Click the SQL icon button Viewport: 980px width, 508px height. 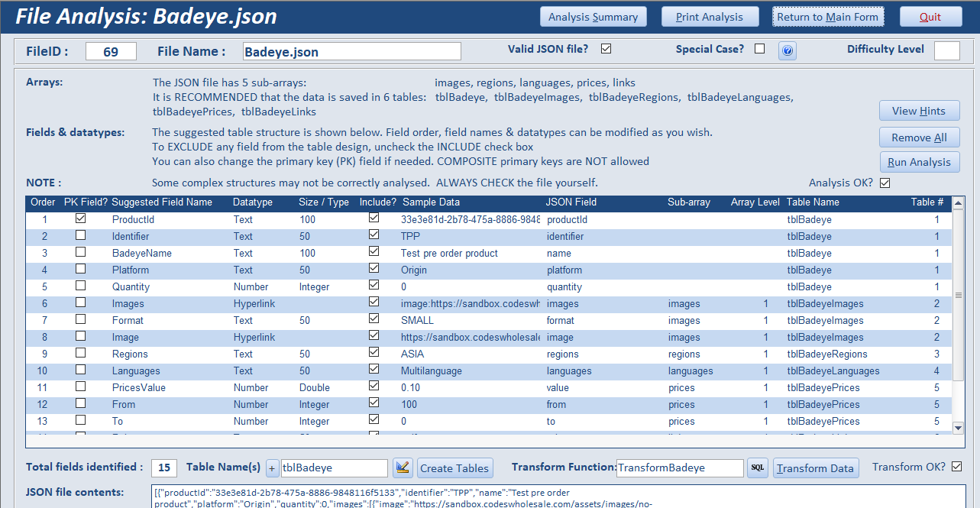point(757,468)
